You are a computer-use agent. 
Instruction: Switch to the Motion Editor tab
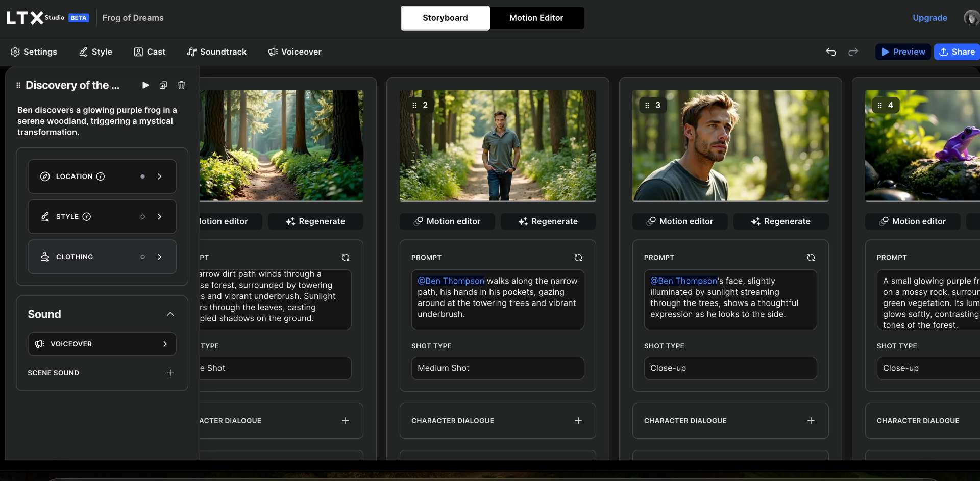pos(536,18)
